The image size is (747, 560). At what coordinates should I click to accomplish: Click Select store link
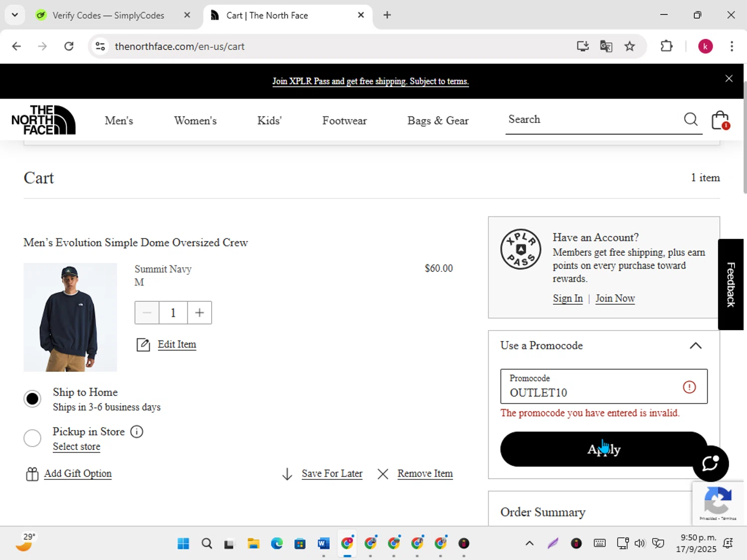[x=76, y=447]
